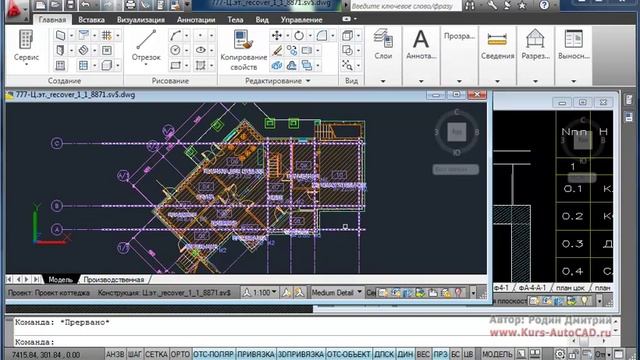Click the workspace gear icon in status bar
Image resolution: width=640 pixels, height=360 pixels.
point(560,354)
